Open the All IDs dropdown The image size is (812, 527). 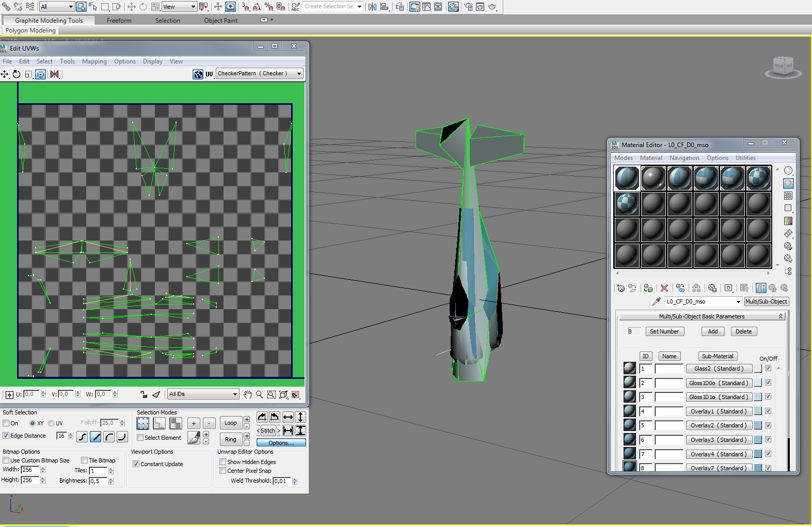(203, 394)
